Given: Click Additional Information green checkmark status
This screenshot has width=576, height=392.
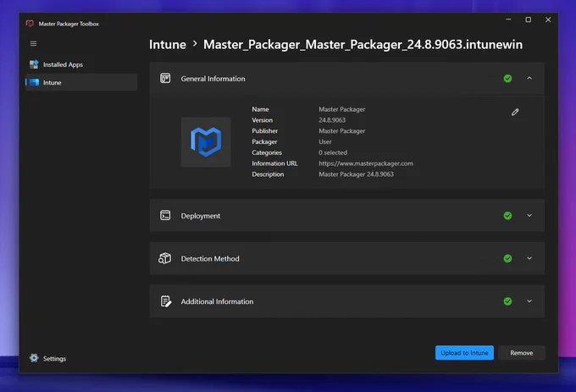Looking at the screenshot, I should [507, 301].
